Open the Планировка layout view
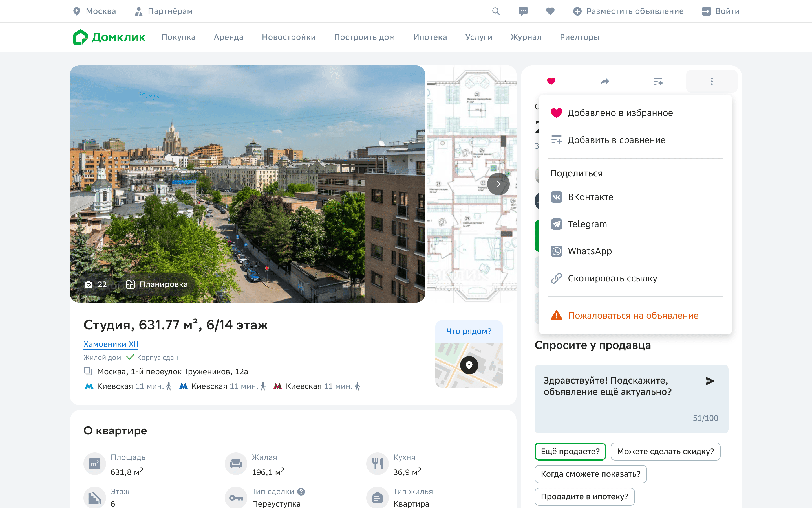This screenshot has width=812, height=508. point(157,284)
